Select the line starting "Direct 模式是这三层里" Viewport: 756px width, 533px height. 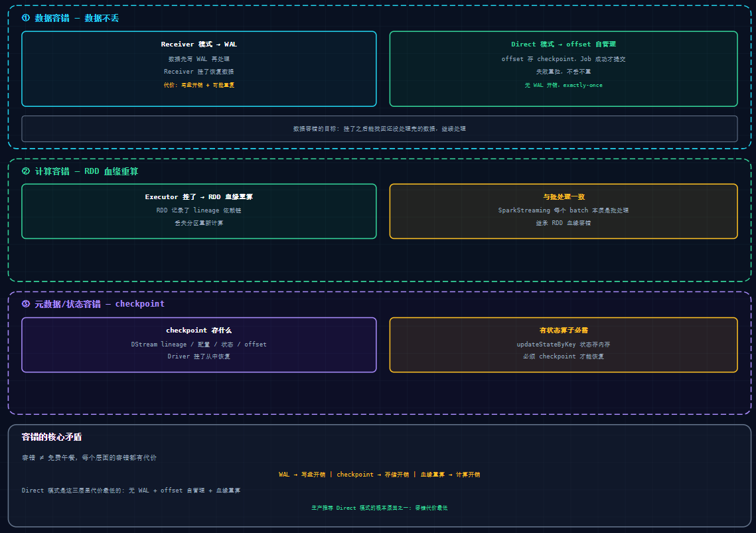131,491
